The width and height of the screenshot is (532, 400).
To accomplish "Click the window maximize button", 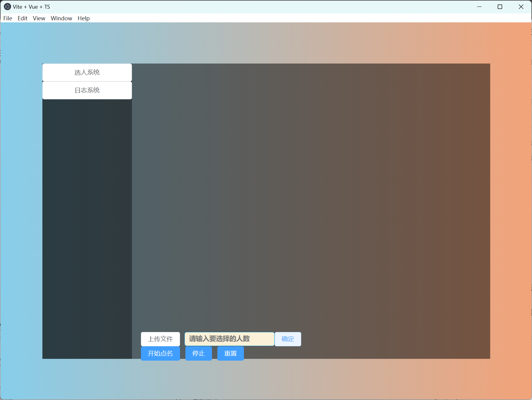I will coord(500,7).
